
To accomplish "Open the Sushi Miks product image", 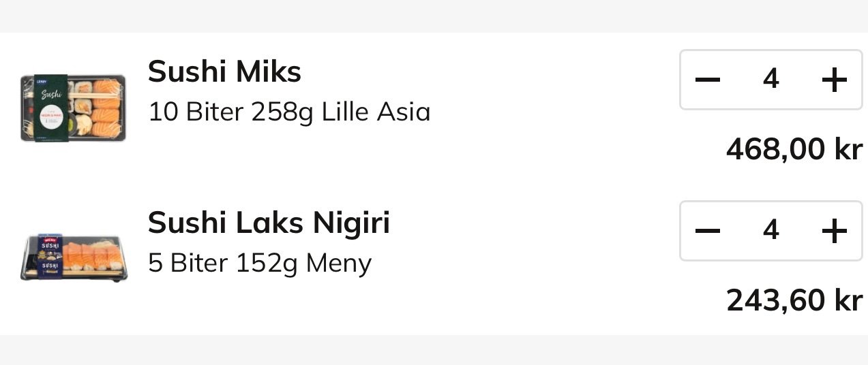I will coord(73,108).
